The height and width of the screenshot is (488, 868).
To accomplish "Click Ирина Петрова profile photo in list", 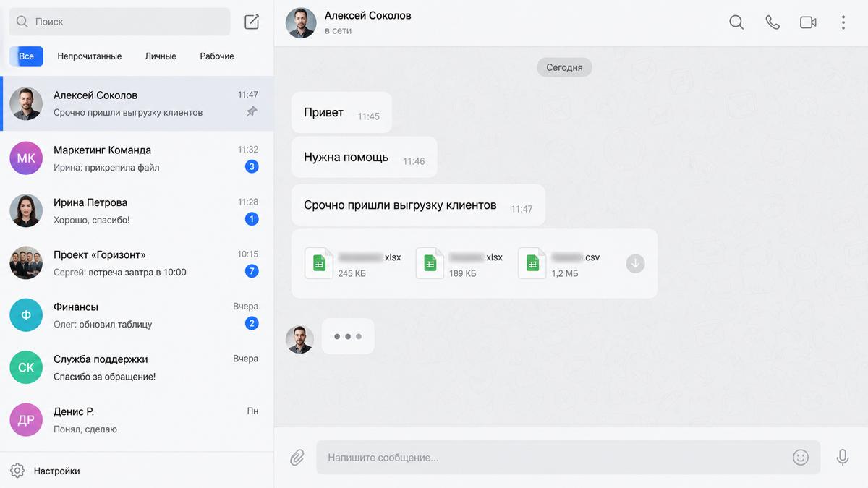I will pyautogui.click(x=26, y=210).
